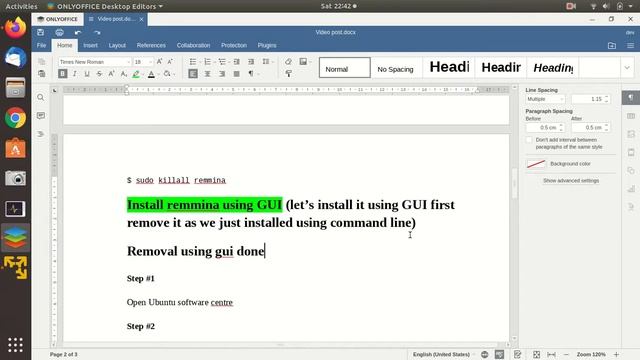This screenshot has height=360, width=640.
Task: Switch to the References tab
Action: [151, 45]
